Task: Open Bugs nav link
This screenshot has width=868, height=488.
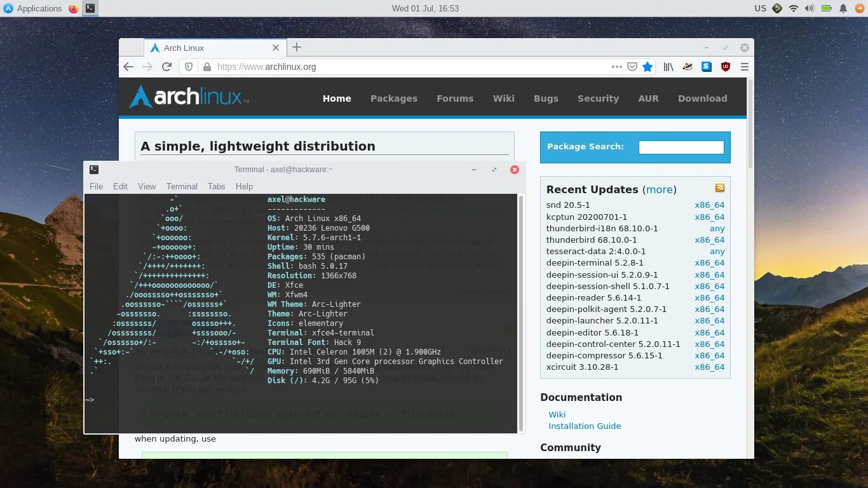Action: [x=546, y=98]
